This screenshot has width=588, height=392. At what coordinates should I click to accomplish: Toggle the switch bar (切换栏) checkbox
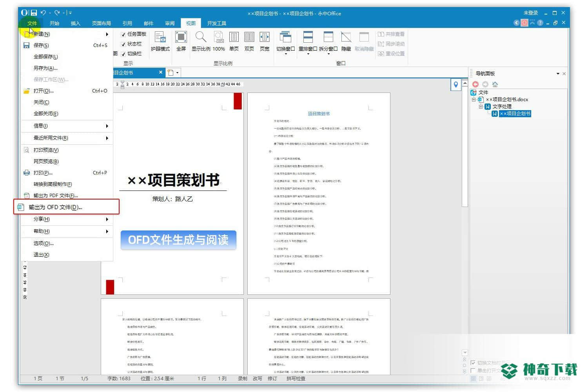123,54
